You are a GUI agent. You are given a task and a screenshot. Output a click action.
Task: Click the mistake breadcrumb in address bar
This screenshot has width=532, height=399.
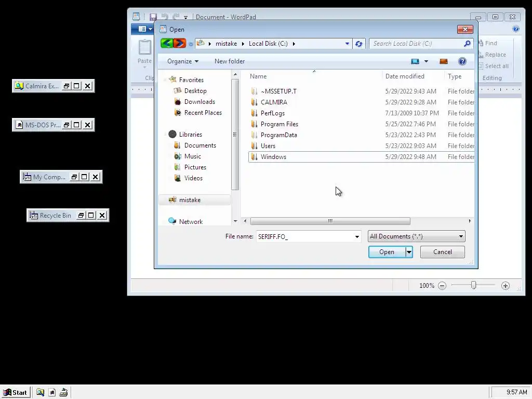point(227,44)
